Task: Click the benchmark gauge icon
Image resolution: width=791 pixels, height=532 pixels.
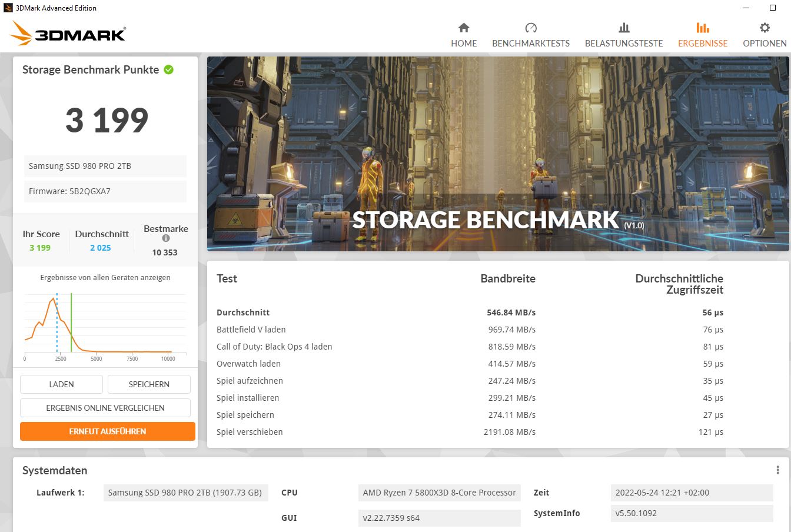Action: pos(531,28)
